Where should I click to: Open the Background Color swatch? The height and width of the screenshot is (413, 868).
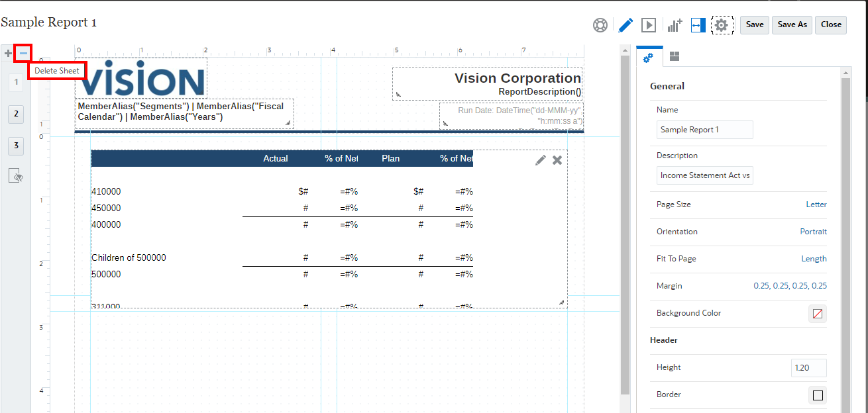(x=818, y=314)
